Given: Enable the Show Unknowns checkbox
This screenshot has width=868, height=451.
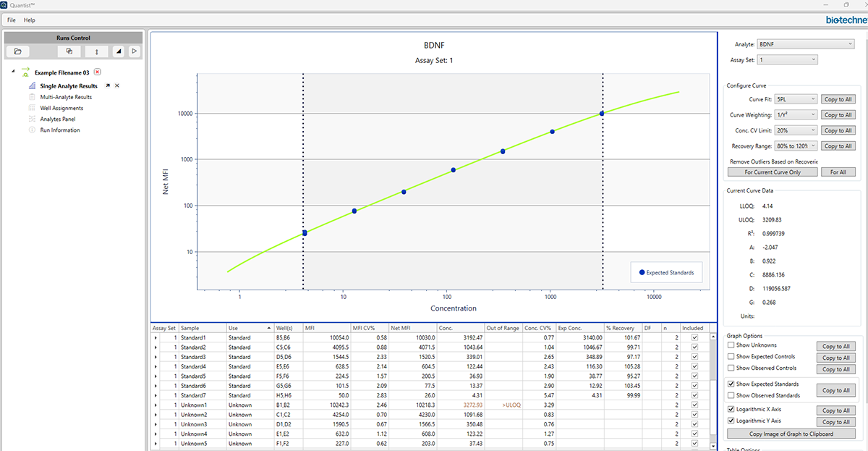Looking at the screenshot, I should click(731, 345).
